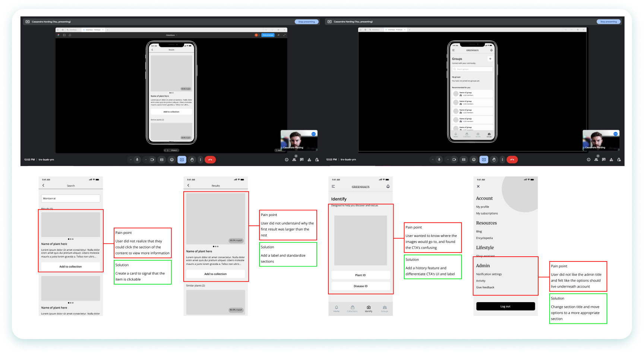The image size is (644, 354).
Task: Tap the back arrow on the Results wireframe
Action: (x=188, y=185)
